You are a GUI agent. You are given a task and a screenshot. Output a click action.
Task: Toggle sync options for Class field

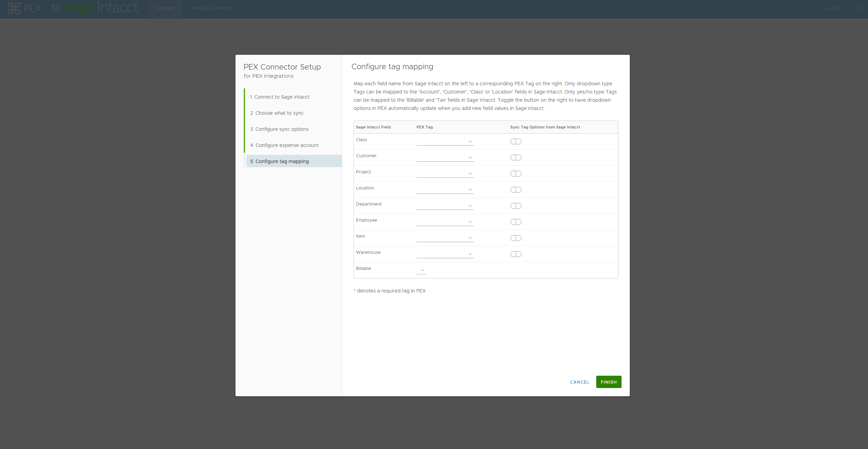coord(515,141)
